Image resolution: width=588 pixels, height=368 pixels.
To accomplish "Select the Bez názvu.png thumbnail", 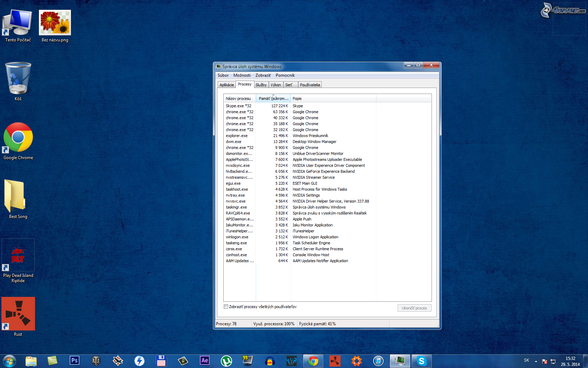I will tap(55, 23).
